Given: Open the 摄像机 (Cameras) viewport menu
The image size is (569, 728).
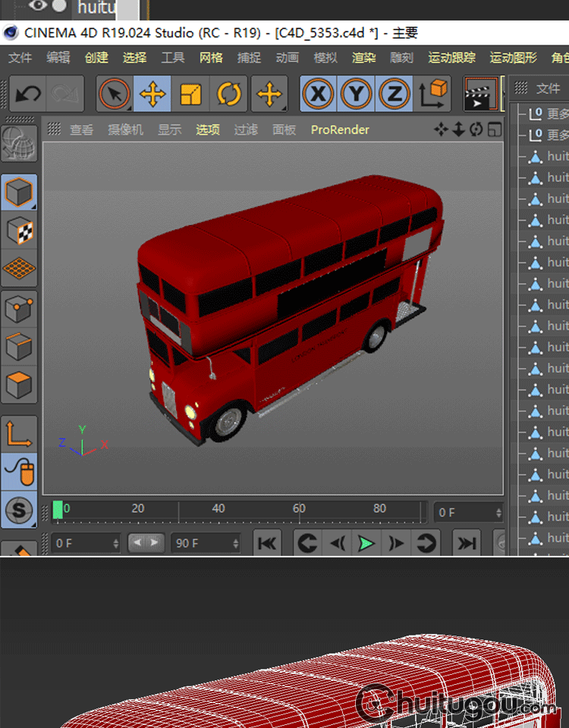Looking at the screenshot, I should coord(125,130).
